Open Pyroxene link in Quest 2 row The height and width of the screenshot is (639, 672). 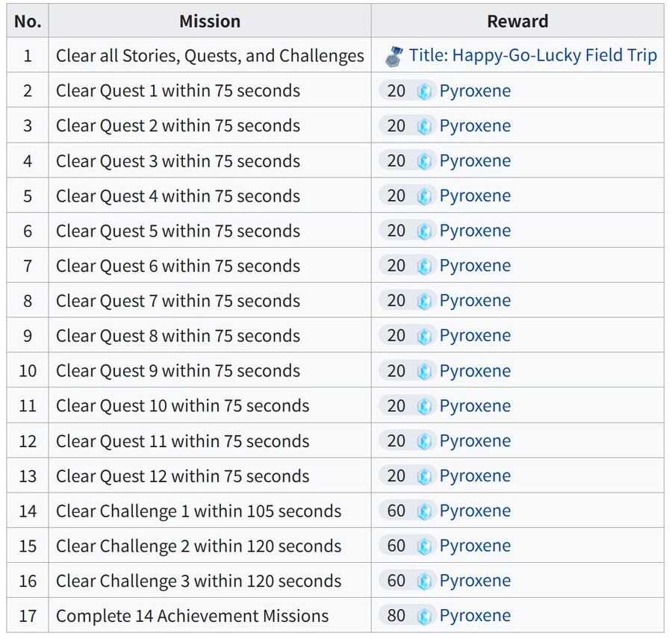coord(475,126)
